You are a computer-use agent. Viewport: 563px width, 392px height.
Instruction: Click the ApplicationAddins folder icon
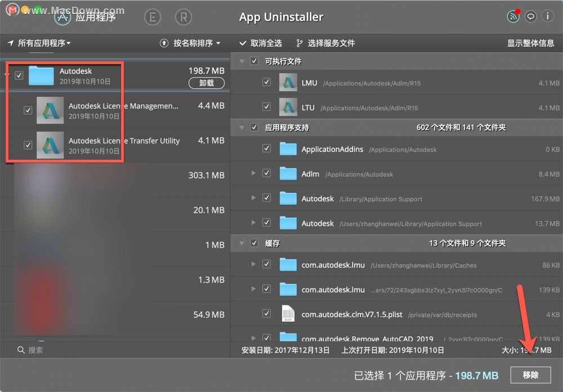point(288,149)
